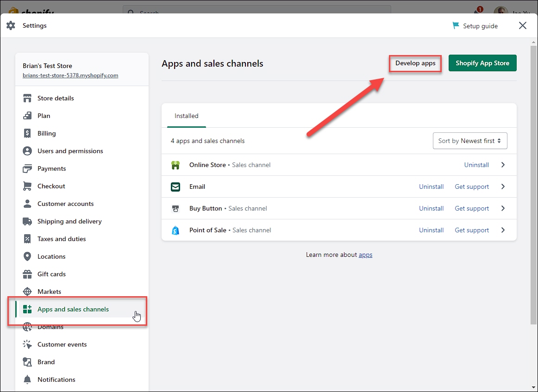This screenshot has width=538, height=392.
Task: Expand the Online Store row chevron
Action: pos(503,165)
